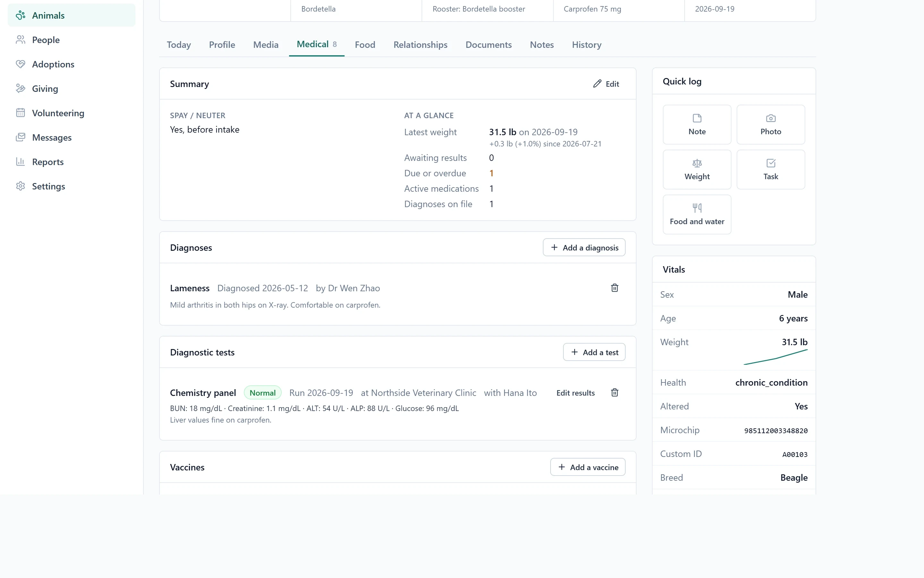Delete the Chemistry panel test
This screenshot has width=924, height=578.
point(614,393)
